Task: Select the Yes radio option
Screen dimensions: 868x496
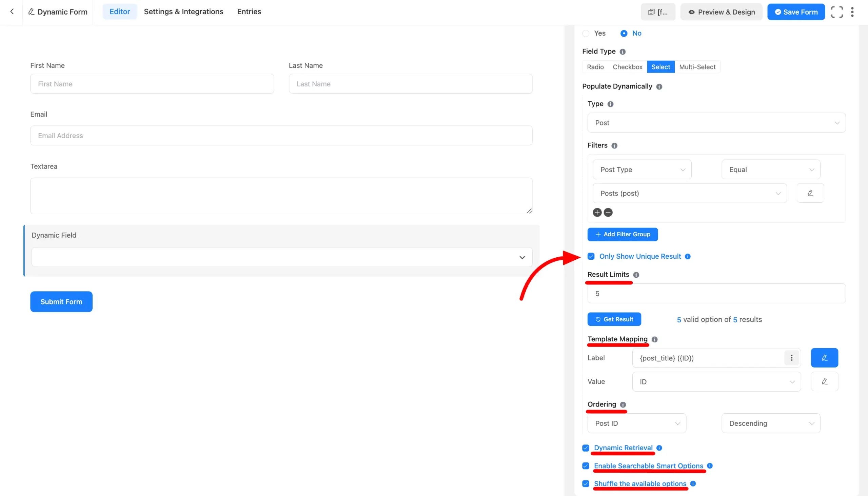Action: pyautogui.click(x=586, y=33)
